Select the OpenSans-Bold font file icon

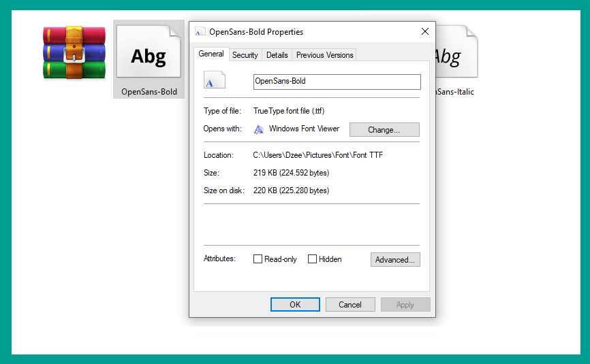click(x=149, y=52)
